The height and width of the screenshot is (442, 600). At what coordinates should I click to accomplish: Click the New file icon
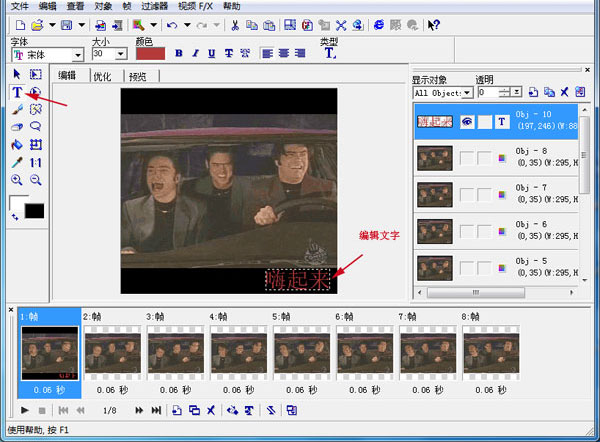coord(20,25)
